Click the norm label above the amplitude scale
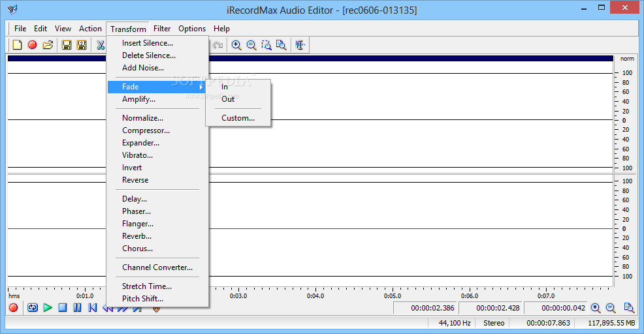Viewport: 644px width, 334px height. point(627,59)
